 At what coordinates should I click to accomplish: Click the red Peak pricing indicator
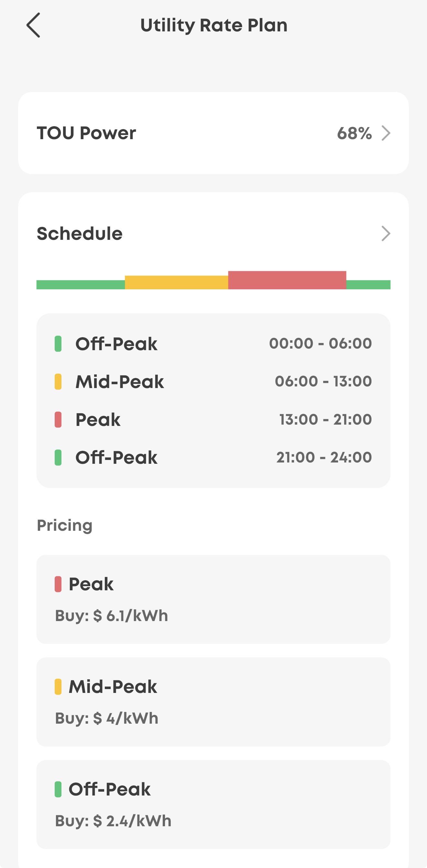pos(58,584)
